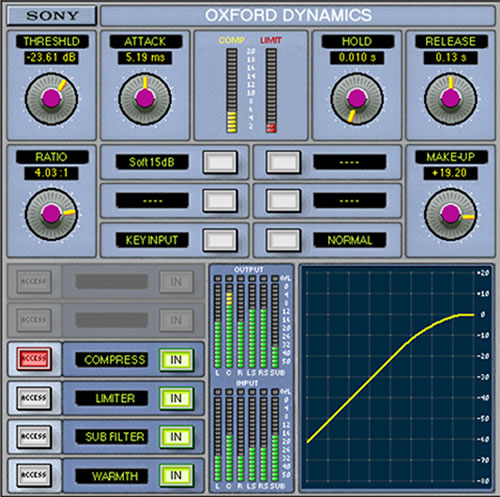Screen dimensions: 500x497
Task: Toggle the Limiter IN button
Action: point(176,398)
